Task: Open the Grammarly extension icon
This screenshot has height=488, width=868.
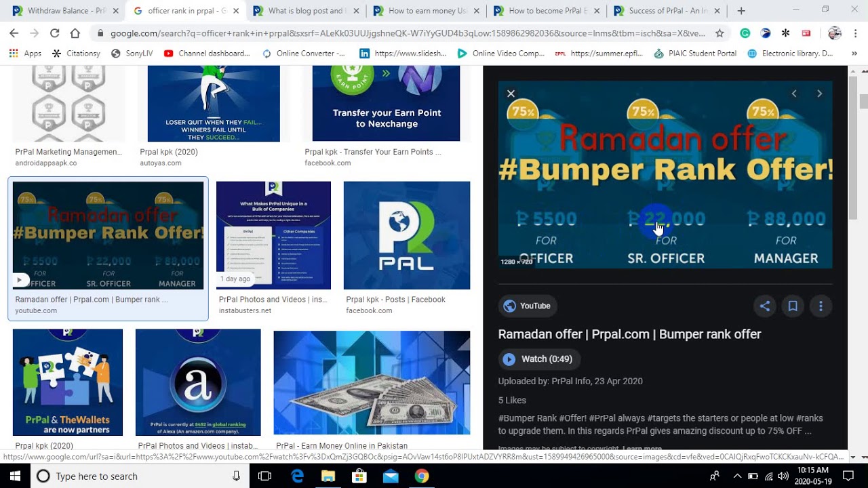Action: 745,33
